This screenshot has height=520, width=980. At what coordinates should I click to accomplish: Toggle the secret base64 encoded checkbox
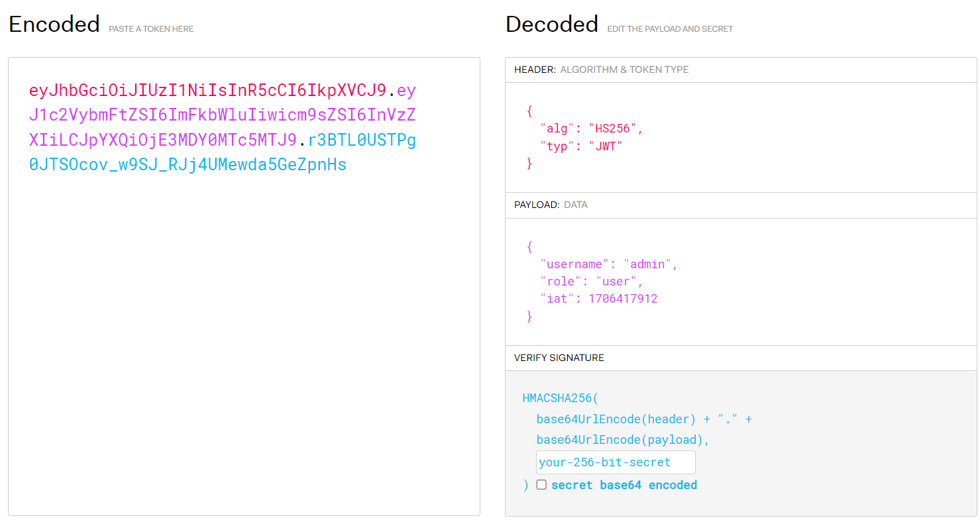coord(541,485)
